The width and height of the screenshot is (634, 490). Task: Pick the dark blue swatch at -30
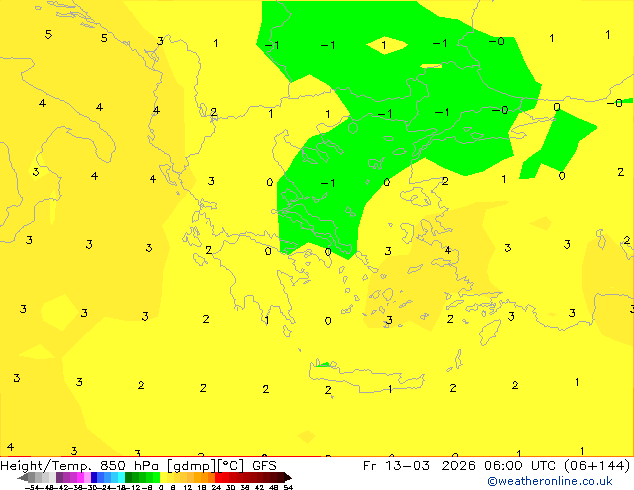point(94,477)
